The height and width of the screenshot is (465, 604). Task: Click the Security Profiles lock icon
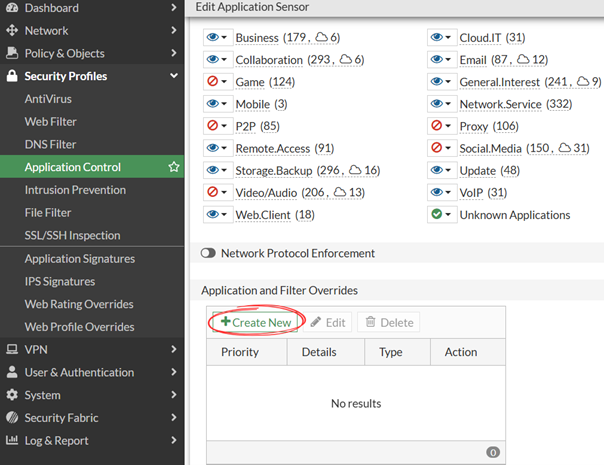pyautogui.click(x=12, y=76)
